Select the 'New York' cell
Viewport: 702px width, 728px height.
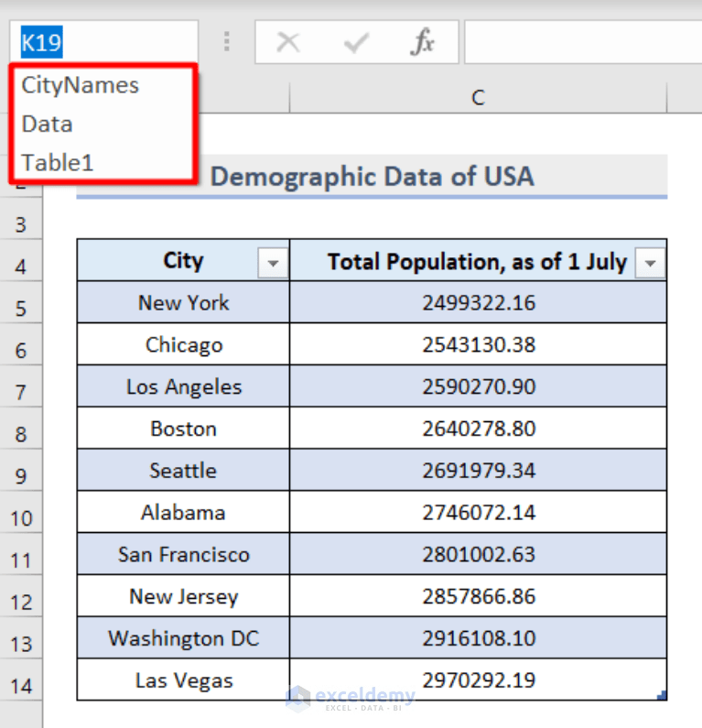(x=183, y=303)
